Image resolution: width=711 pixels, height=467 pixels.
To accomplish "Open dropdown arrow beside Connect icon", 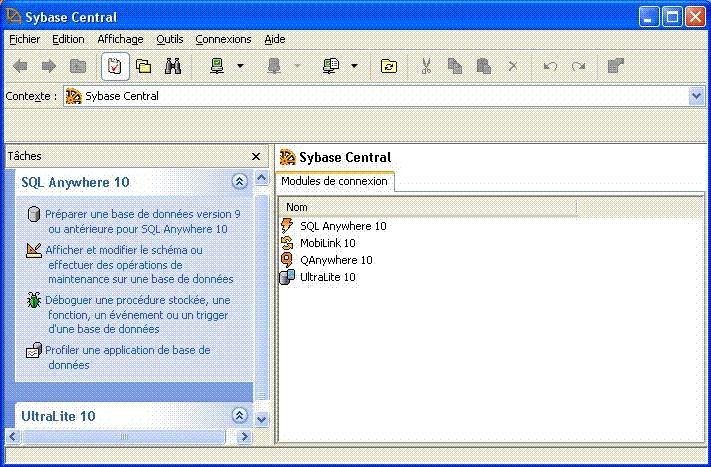I will click(x=240, y=66).
